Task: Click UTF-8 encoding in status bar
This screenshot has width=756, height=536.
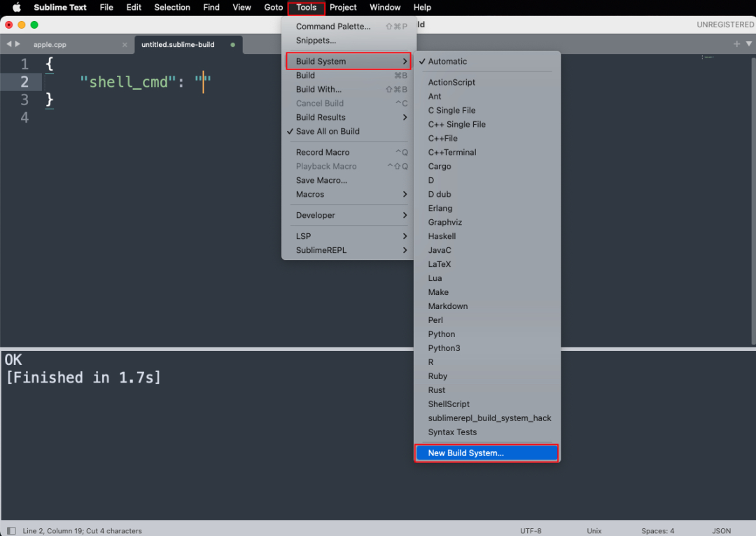Action: (x=531, y=530)
